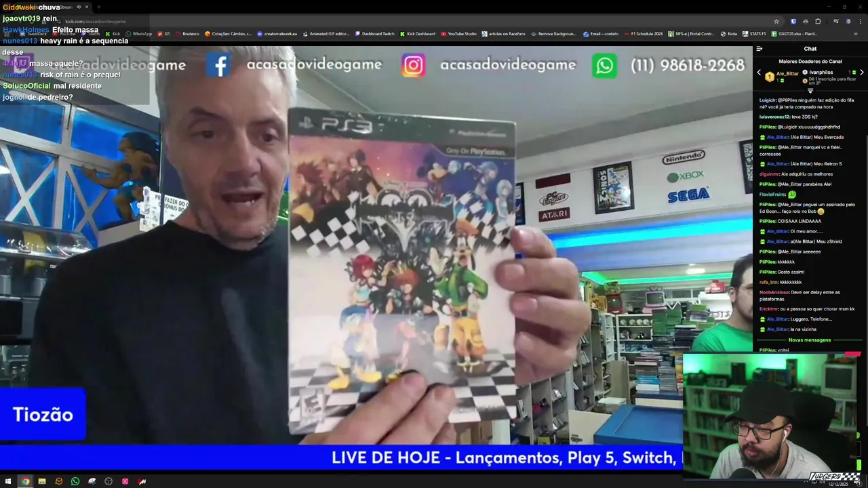Expand the donor leaderboard with the small arrow
This screenshot has width=868, height=488.
(810, 90)
